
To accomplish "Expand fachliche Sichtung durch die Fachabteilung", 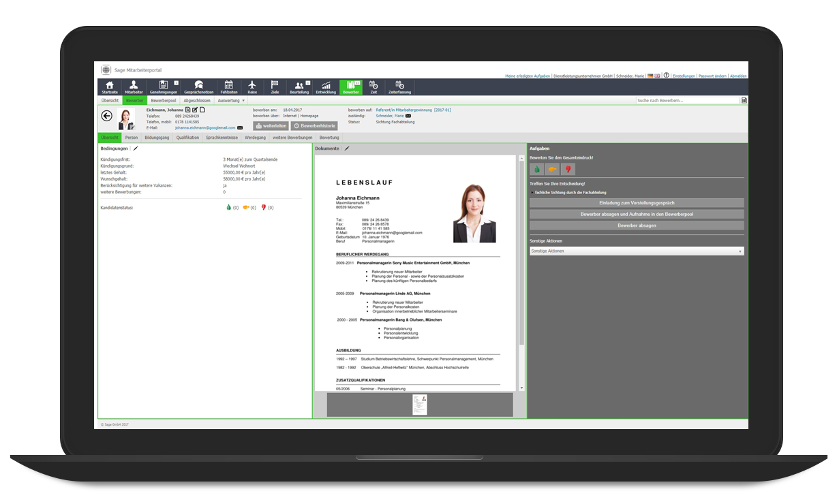I will click(570, 192).
